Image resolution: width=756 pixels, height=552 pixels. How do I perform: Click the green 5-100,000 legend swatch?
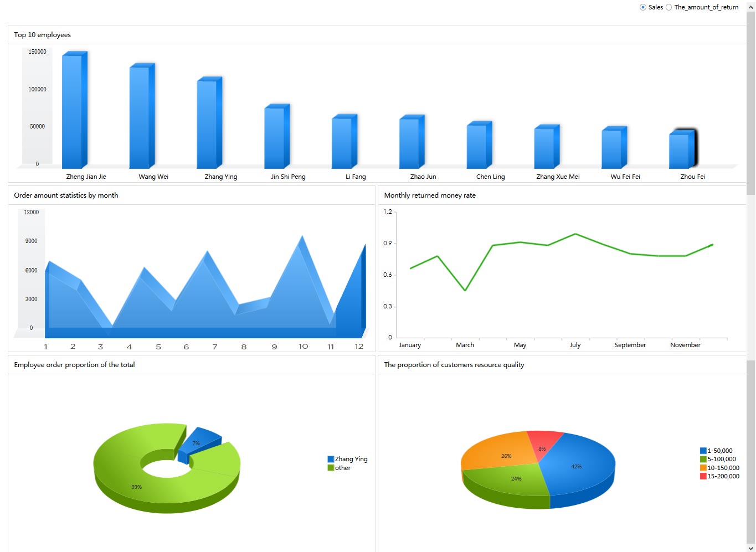(703, 459)
